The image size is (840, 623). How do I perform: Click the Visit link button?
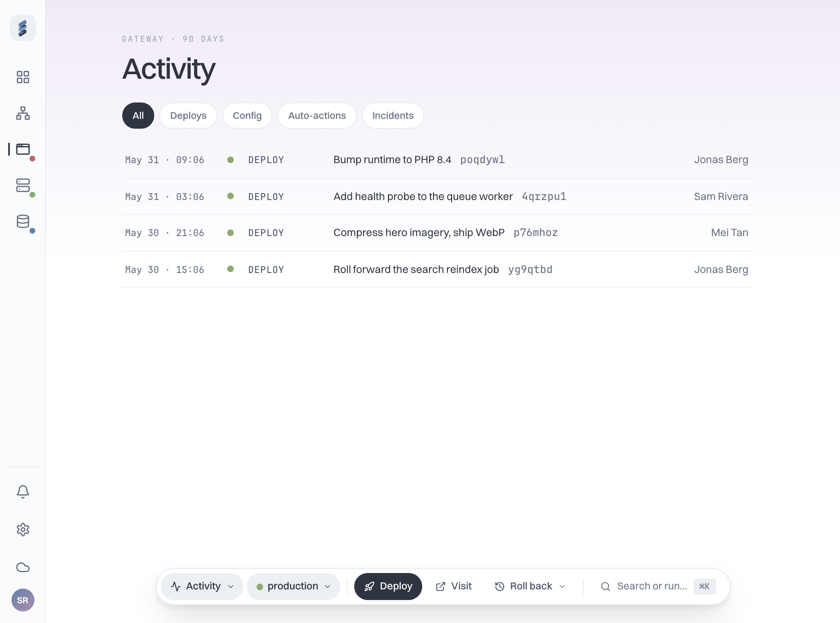tap(454, 587)
